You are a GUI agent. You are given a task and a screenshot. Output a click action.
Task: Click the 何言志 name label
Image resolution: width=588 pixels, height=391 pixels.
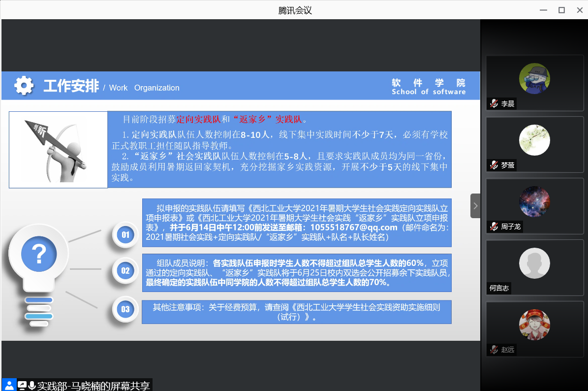[499, 288]
